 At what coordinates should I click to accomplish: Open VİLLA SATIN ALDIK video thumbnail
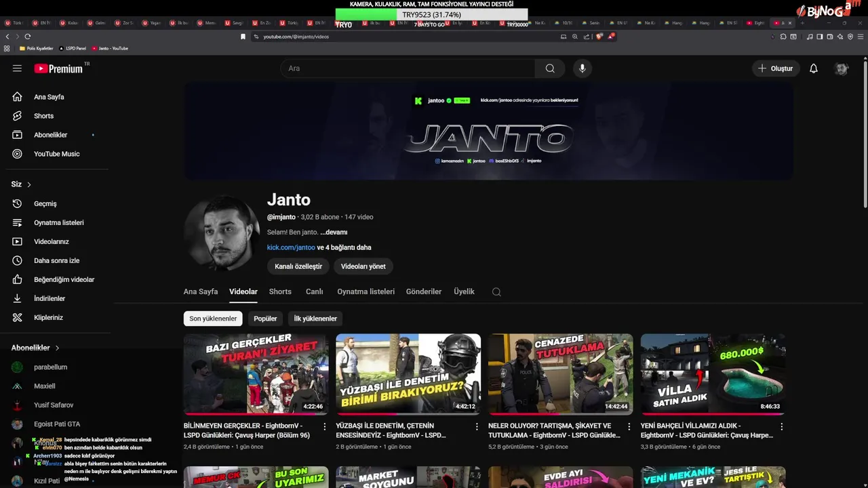coord(713,374)
